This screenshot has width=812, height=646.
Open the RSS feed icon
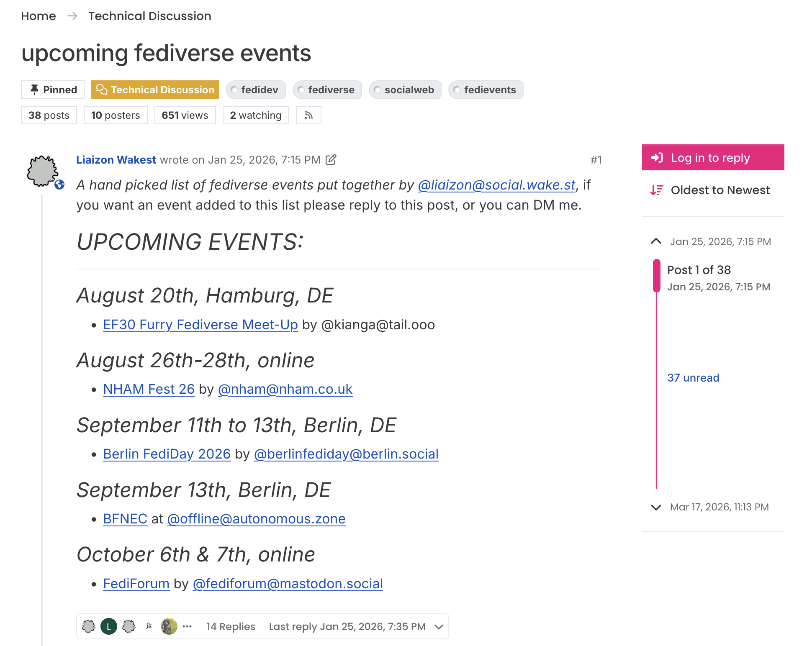click(308, 115)
